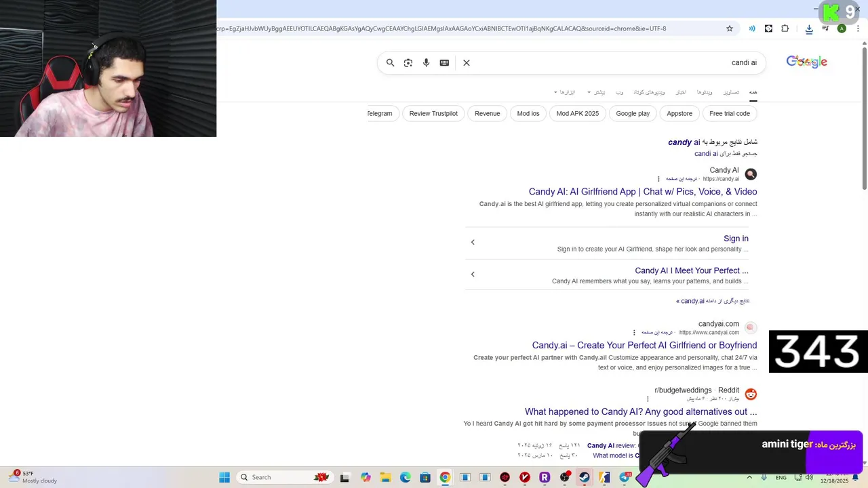The image size is (868, 488).
Task: Open the بیشتر more dropdown
Action: point(596,92)
